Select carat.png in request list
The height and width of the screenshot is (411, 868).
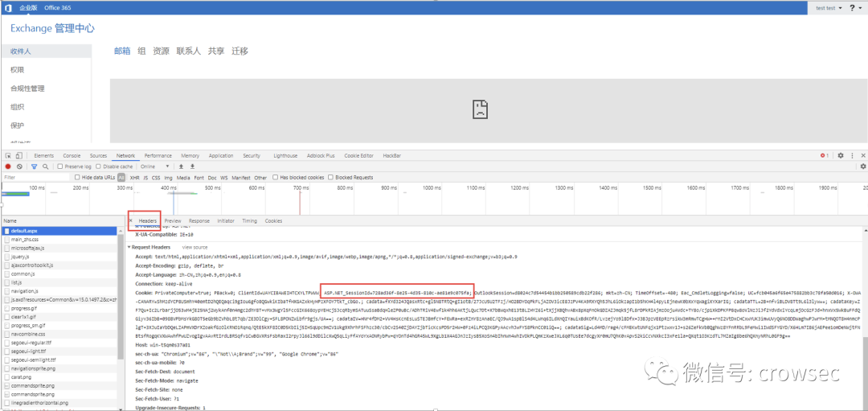(59, 376)
